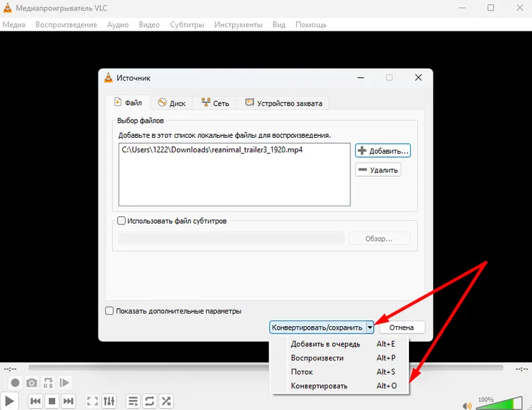Click the Play button in VLC controls
This screenshot has height=410, width=532.
tap(9, 401)
